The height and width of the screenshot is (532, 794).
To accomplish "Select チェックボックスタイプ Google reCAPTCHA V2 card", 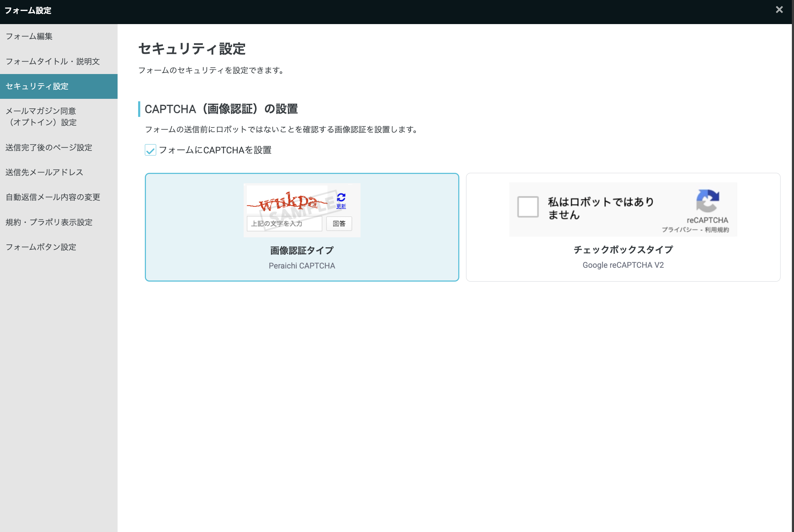I will coord(623,227).
